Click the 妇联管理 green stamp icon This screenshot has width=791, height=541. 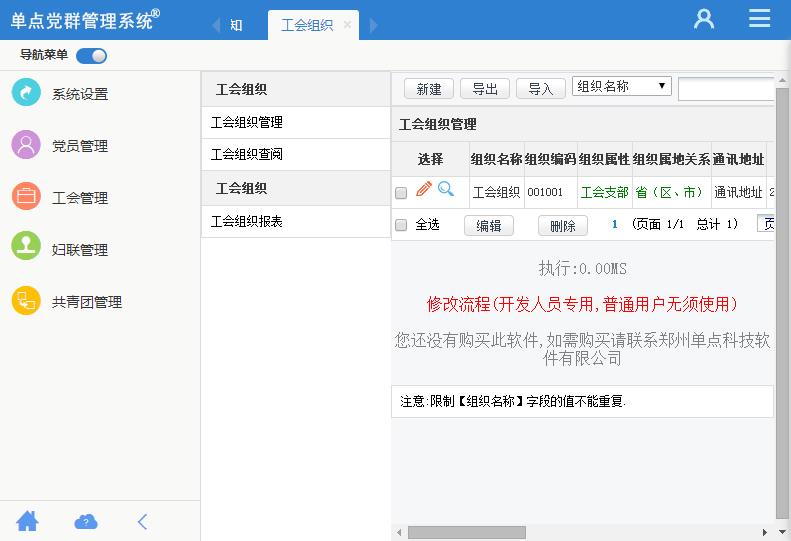[26, 246]
